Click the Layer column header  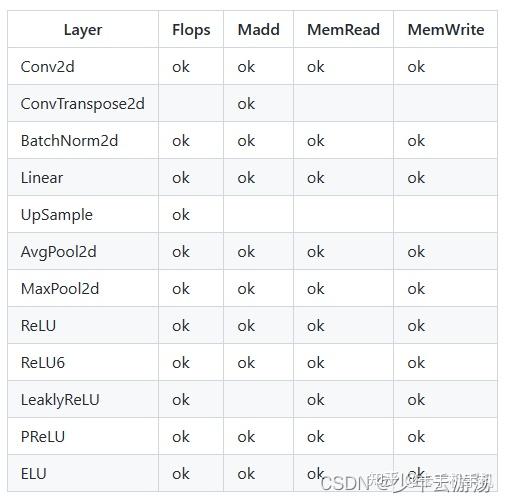[x=83, y=30]
